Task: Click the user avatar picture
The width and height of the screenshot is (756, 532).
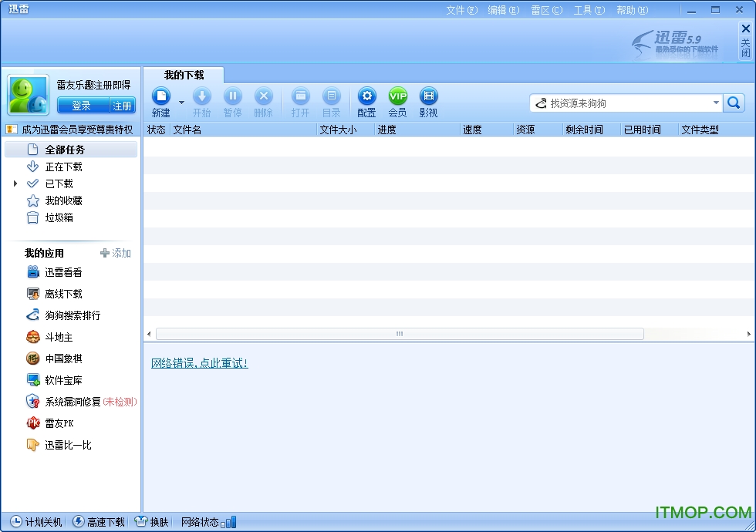Action: [28, 95]
